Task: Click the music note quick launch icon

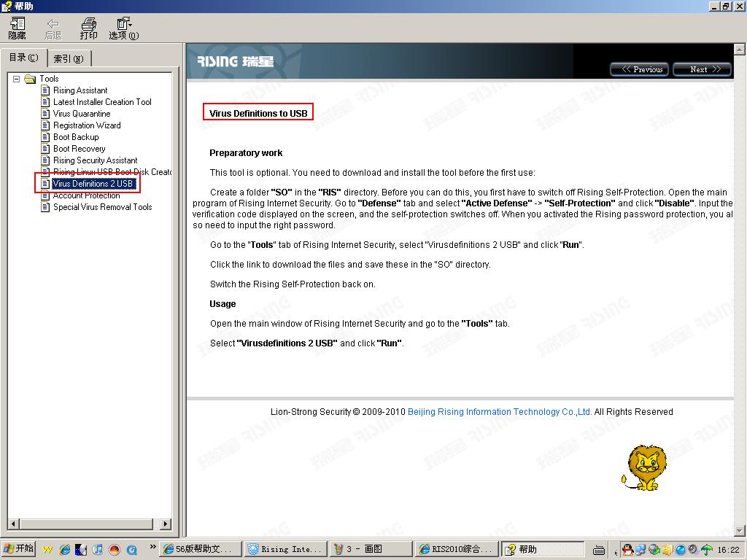Action: pos(98,550)
